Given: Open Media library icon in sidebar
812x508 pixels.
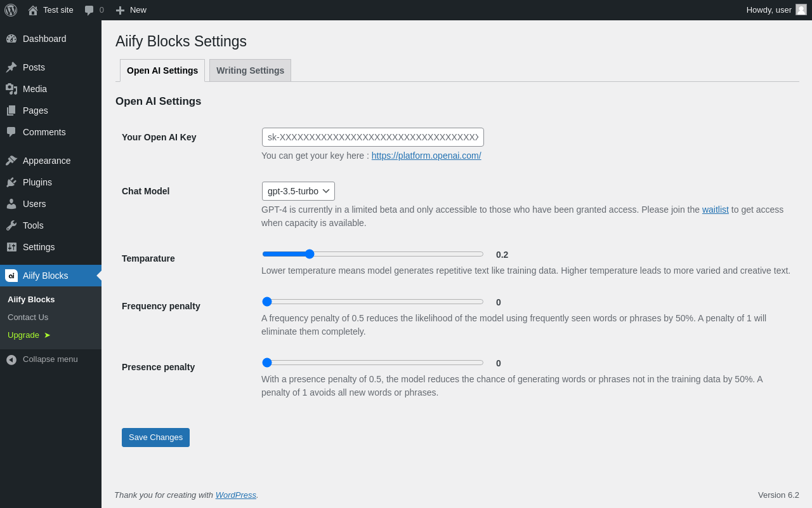Looking at the screenshot, I should point(11,89).
